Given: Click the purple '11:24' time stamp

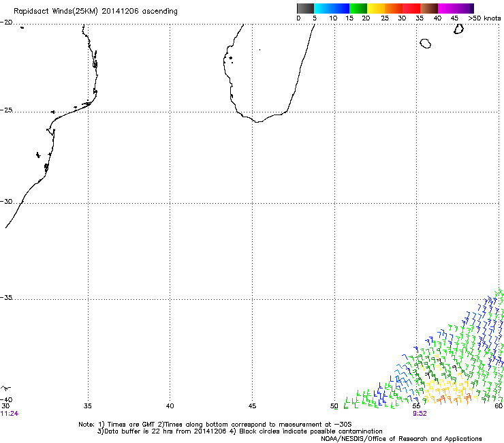Looking at the screenshot, I should point(10,414).
